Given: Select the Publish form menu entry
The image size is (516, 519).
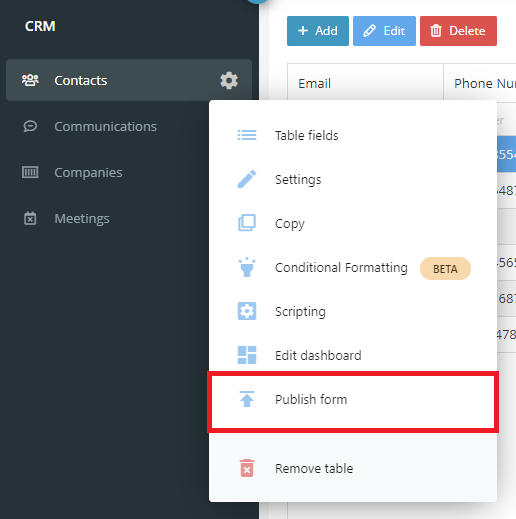Looking at the screenshot, I should (353, 402).
